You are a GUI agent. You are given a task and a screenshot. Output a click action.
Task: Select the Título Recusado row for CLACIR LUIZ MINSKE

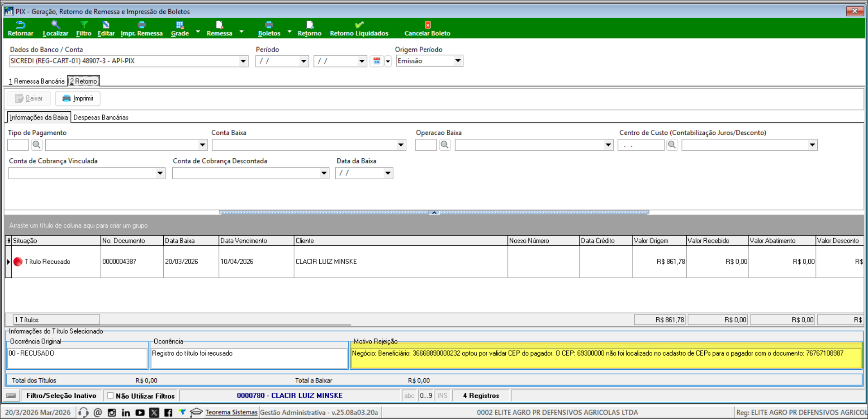point(47,262)
